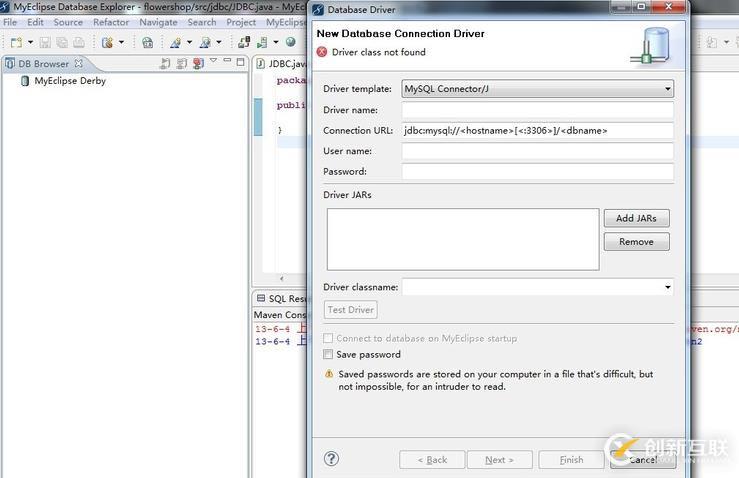The image size is (739, 478).
Task: Open the SQL Results tab
Action: click(x=282, y=298)
